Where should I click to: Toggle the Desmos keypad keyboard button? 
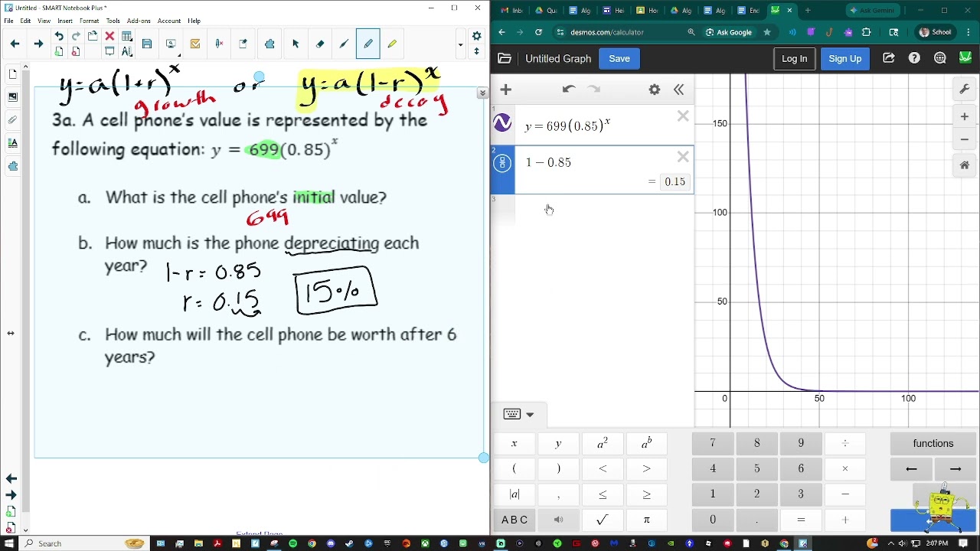pos(518,414)
